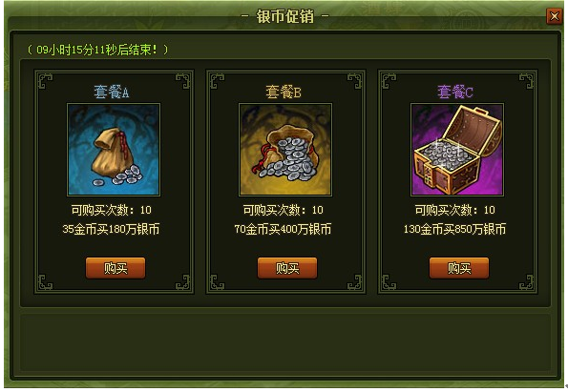The image size is (568, 392).
Task: Select the 套餐C title label
Action: click(x=455, y=92)
